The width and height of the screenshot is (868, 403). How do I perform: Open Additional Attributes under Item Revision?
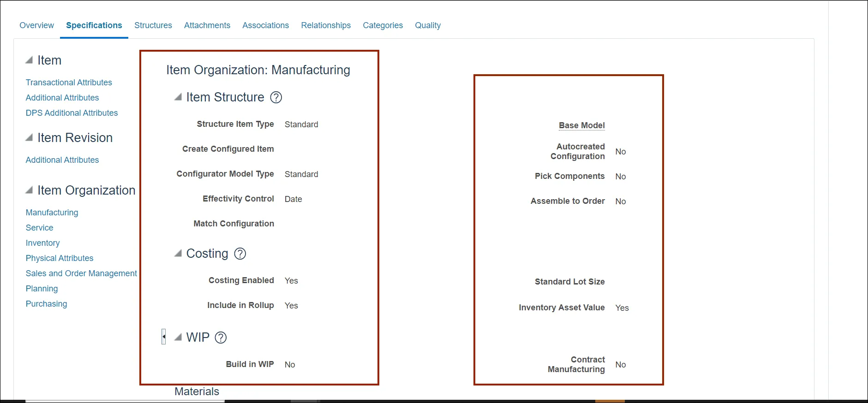[x=62, y=160]
